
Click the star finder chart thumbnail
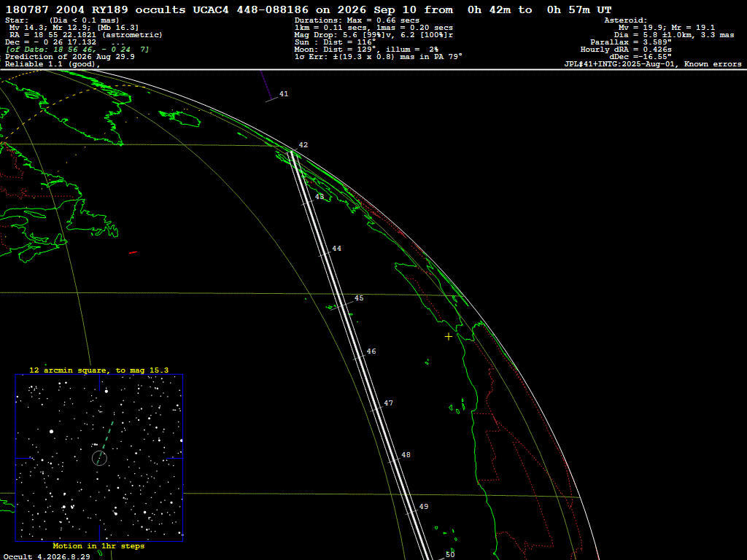[x=99, y=458]
